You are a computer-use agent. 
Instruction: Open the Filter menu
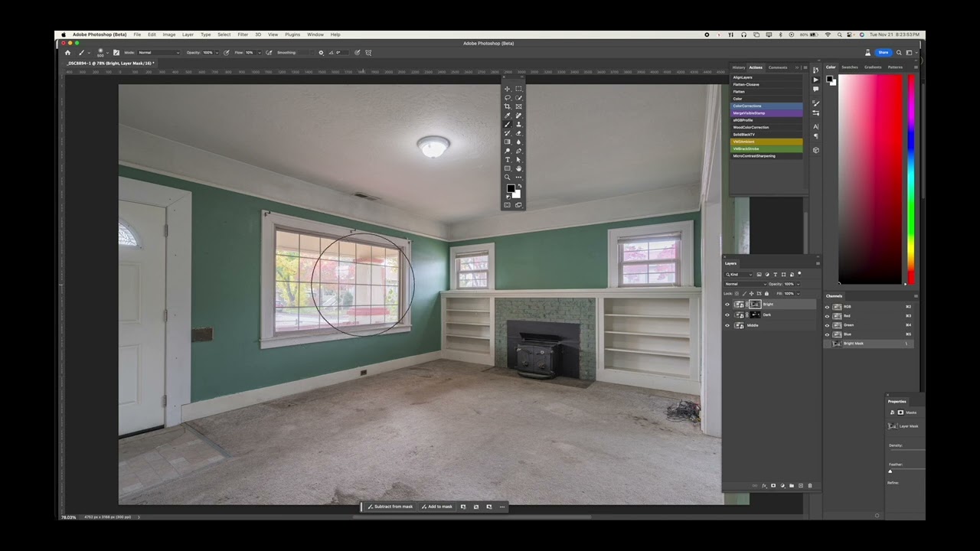tap(243, 34)
